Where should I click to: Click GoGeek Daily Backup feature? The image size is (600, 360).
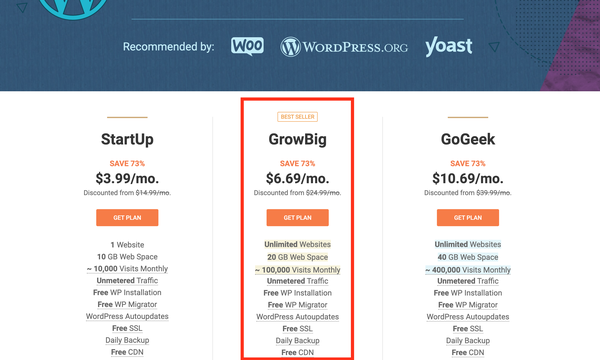(468, 340)
